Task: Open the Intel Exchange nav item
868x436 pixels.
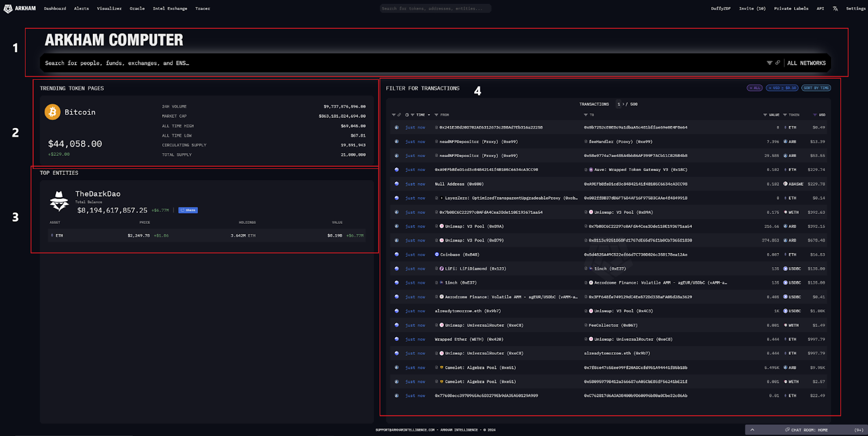Action: (x=170, y=9)
